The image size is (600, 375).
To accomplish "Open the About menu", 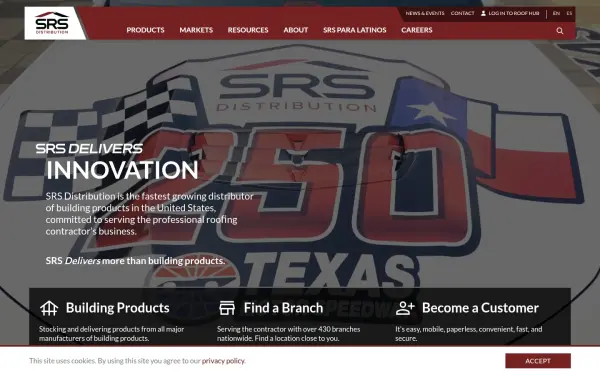I will (295, 30).
